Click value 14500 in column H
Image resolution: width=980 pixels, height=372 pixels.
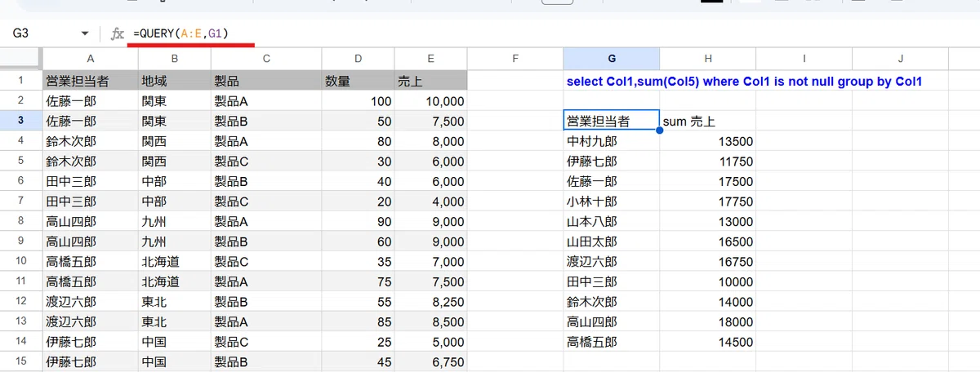click(x=708, y=341)
